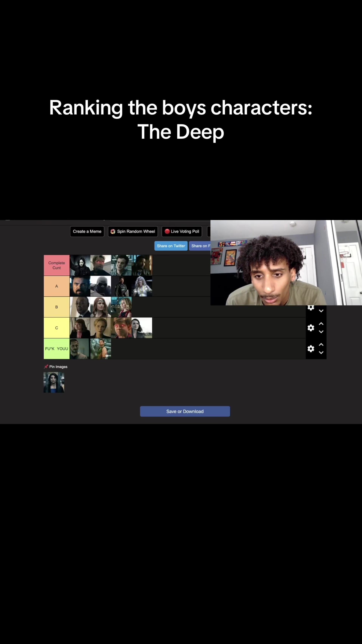Select man in green sleeveless suit thumbnail

click(101, 348)
